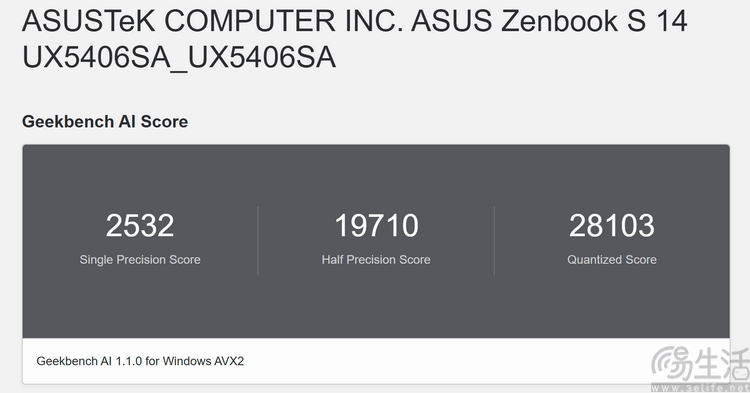The image size is (750, 393).
Task: Click the Single Precision Score label
Action: point(140,260)
